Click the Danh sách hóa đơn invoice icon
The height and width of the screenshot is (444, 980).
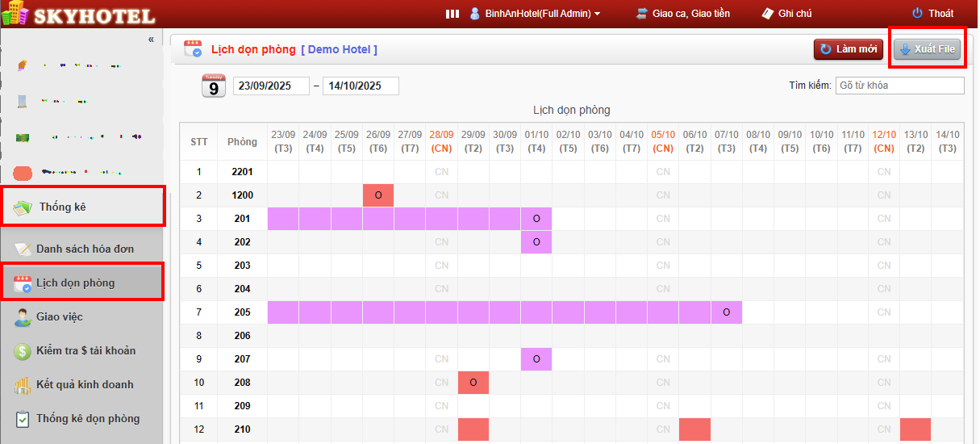click(x=23, y=249)
